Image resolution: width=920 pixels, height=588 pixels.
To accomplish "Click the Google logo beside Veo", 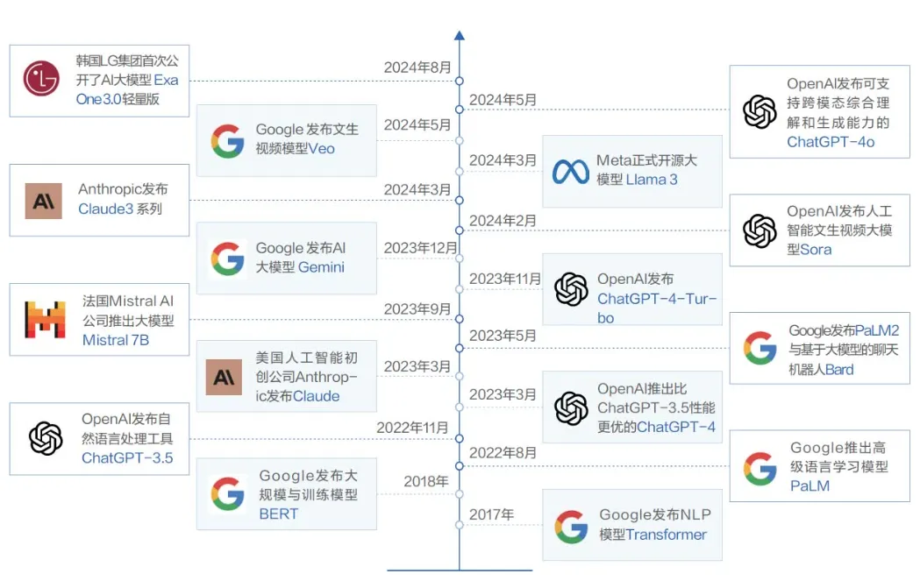I will pos(227,140).
